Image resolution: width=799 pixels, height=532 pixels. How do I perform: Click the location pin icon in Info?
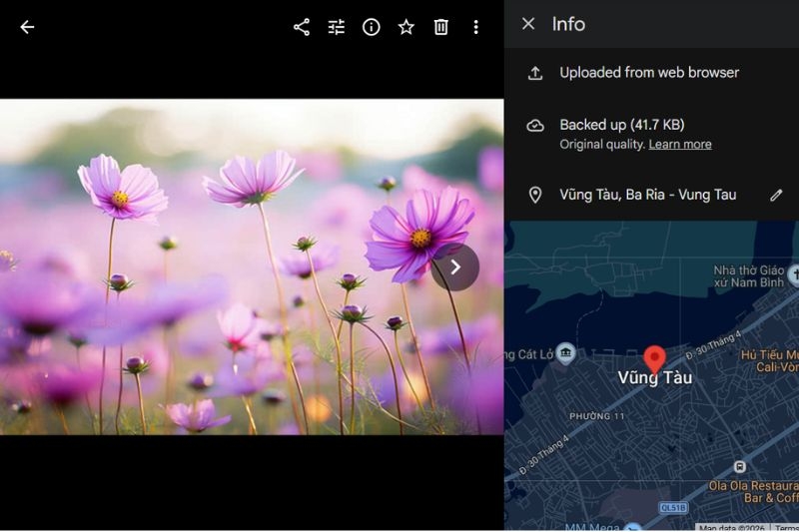[x=535, y=195]
